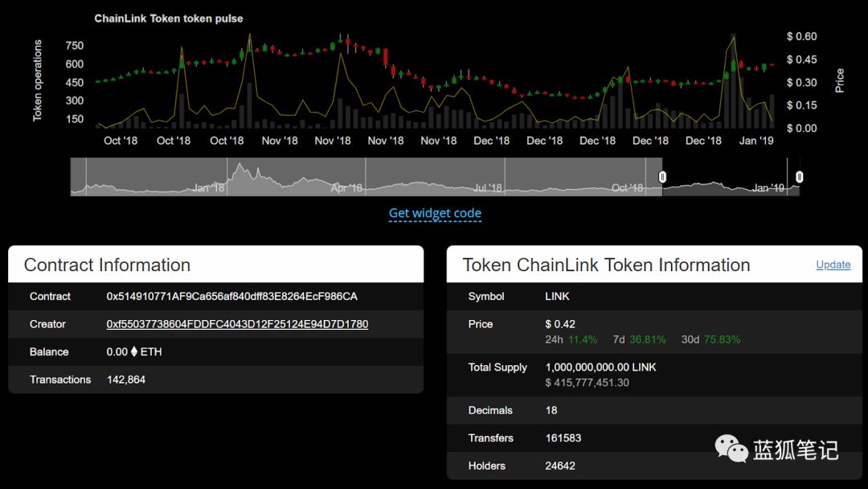Click the price value $ 0.42
The width and height of the screenshot is (868, 489).
(x=560, y=324)
